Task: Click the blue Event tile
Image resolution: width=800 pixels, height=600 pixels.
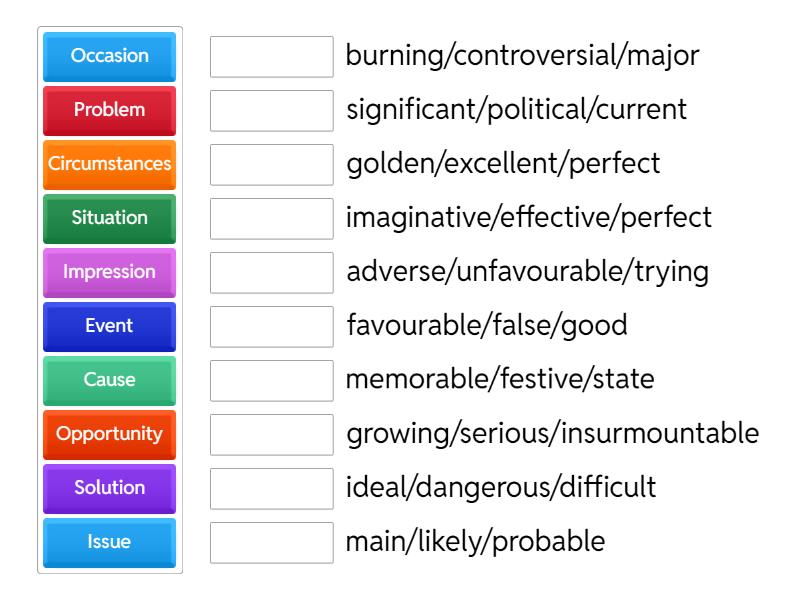Action: [x=110, y=326]
